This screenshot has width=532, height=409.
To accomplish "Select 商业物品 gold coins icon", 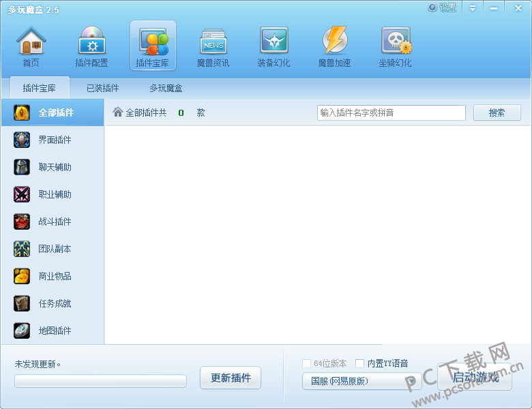I will point(22,276).
